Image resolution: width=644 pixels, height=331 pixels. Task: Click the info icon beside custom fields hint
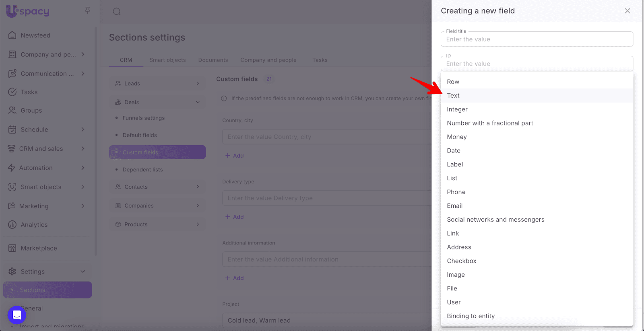click(224, 99)
